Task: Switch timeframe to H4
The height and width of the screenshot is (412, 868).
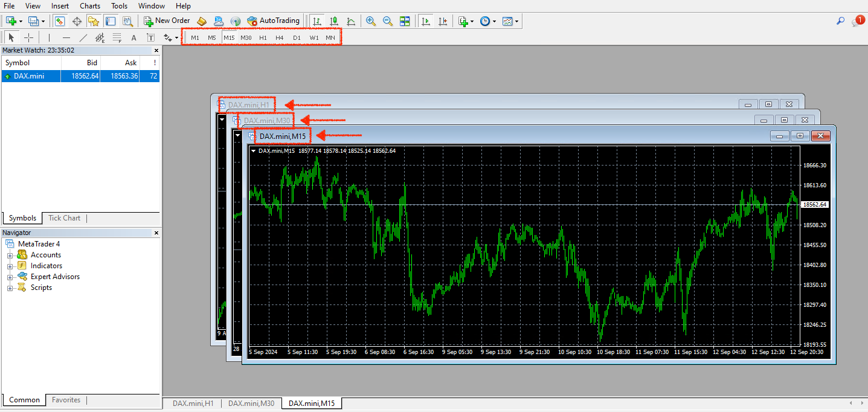Action: coord(279,37)
